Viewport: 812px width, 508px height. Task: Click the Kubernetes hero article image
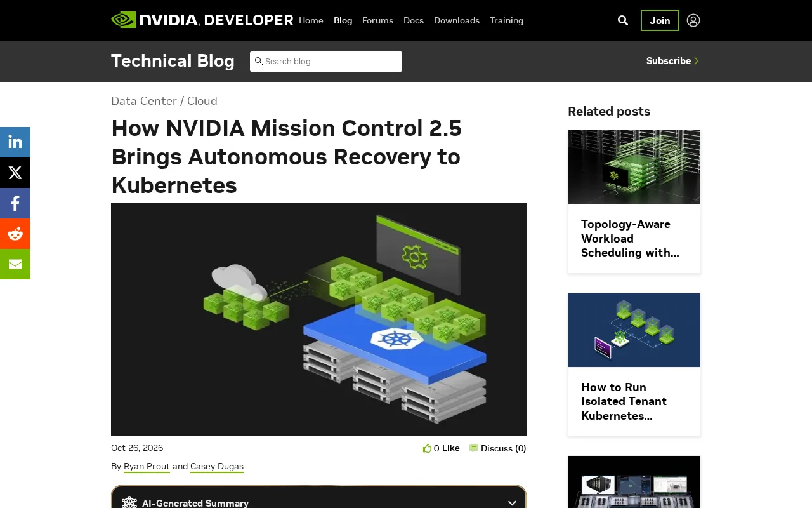318,319
